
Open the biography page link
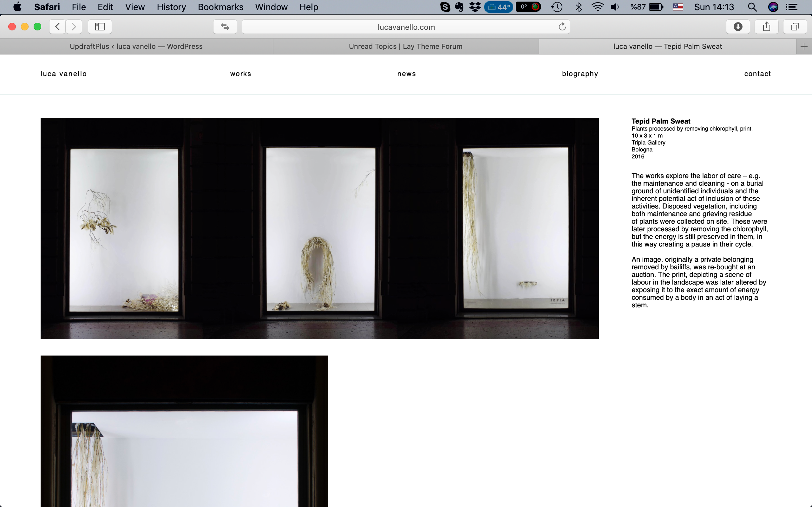click(580, 74)
